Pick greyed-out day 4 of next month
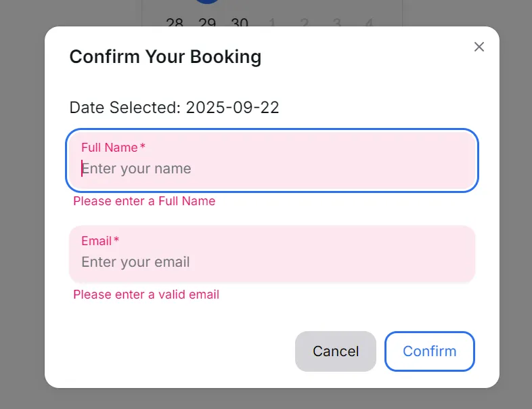 [369, 24]
